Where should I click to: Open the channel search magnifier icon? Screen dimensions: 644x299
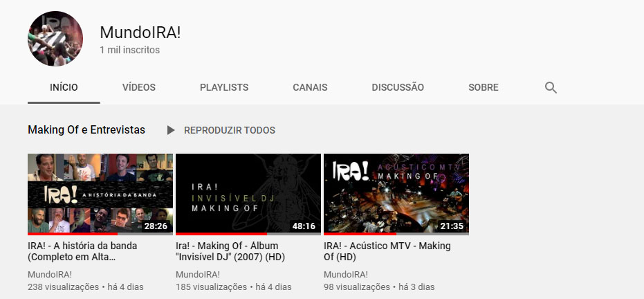[551, 87]
